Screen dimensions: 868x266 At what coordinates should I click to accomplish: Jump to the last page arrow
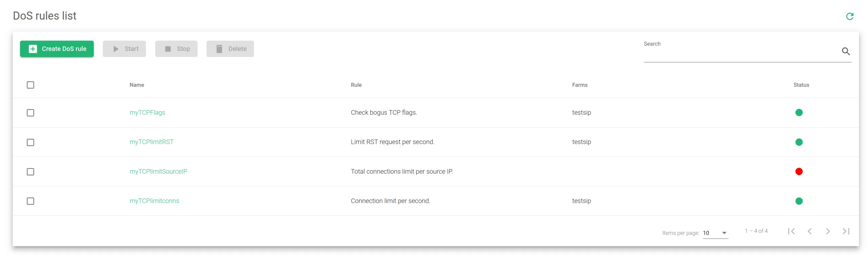[846, 231]
